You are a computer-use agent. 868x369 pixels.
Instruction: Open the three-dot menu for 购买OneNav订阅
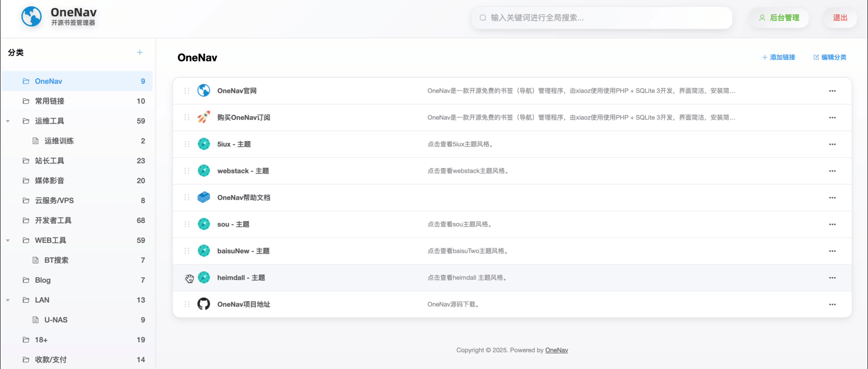(x=832, y=118)
